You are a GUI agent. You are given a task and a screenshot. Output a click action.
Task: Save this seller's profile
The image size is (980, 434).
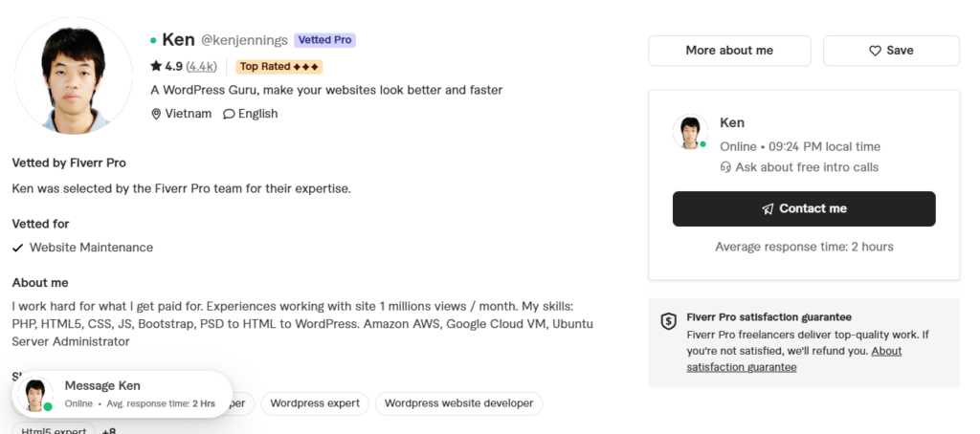click(x=891, y=51)
